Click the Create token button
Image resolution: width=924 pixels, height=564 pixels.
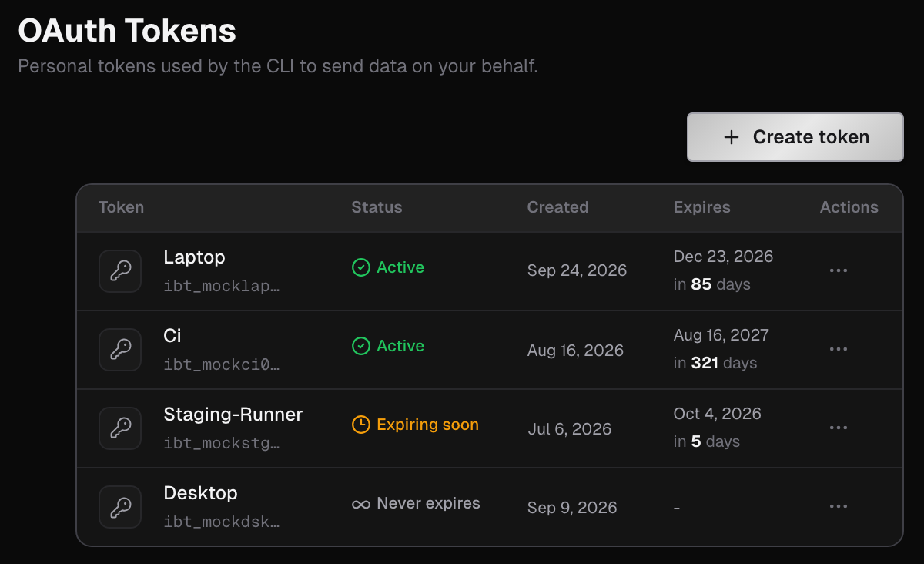pyautogui.click(x=795, y=137)
